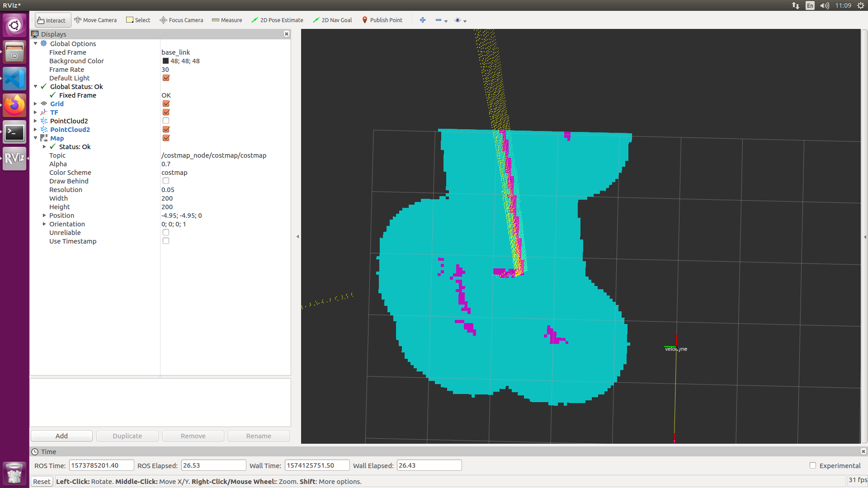Activate the Focus Camera tool
868x488 pixels.
coord(181,20)
